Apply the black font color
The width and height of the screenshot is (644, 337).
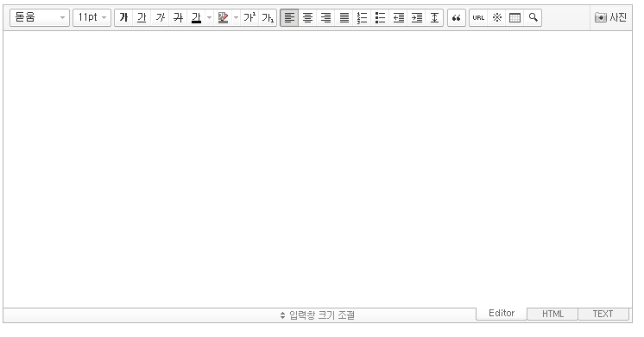pyautogui.click(x=196, y=17)
